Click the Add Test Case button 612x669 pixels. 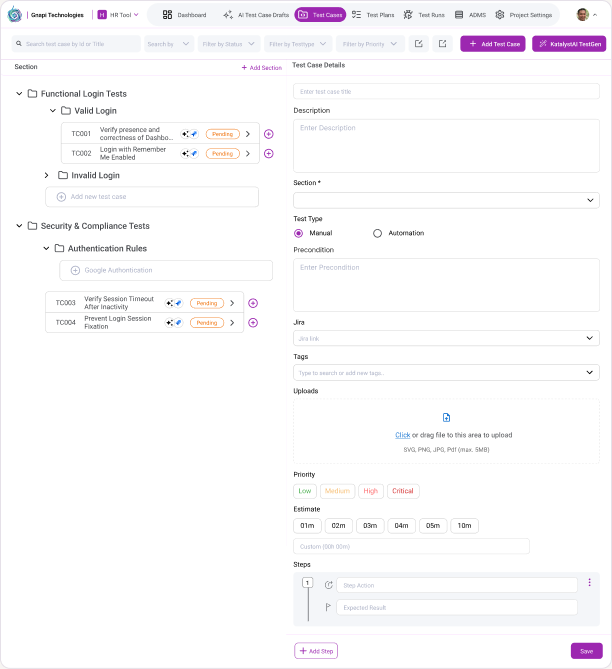(x=493, y=44)
